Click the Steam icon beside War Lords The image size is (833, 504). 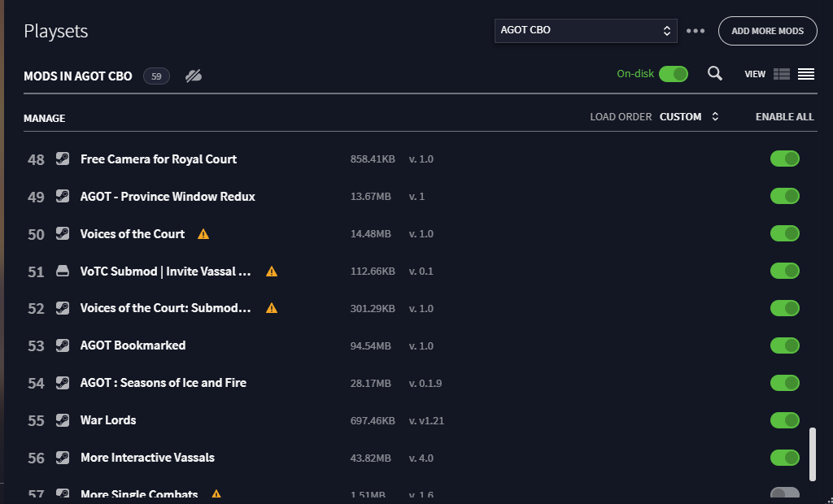coord(63,420)
